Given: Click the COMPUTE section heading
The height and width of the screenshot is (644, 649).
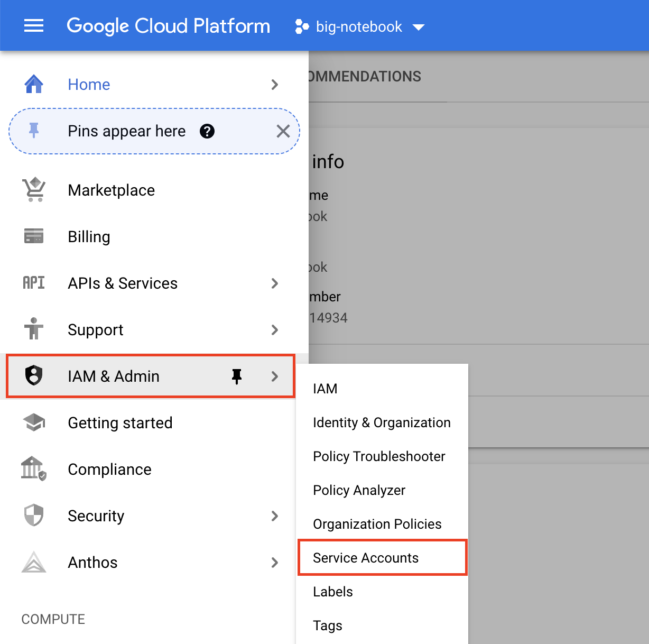Looking at the screenshot, I should 53,619.
